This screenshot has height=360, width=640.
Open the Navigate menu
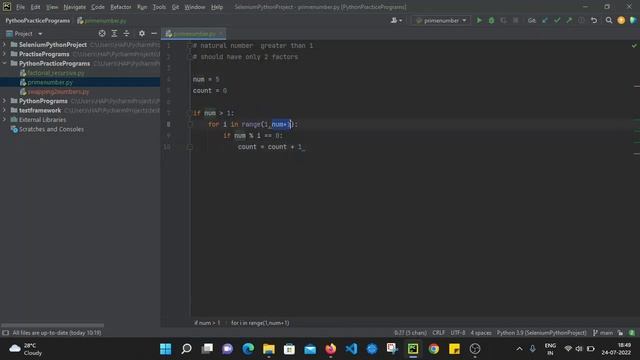[75, 7]
